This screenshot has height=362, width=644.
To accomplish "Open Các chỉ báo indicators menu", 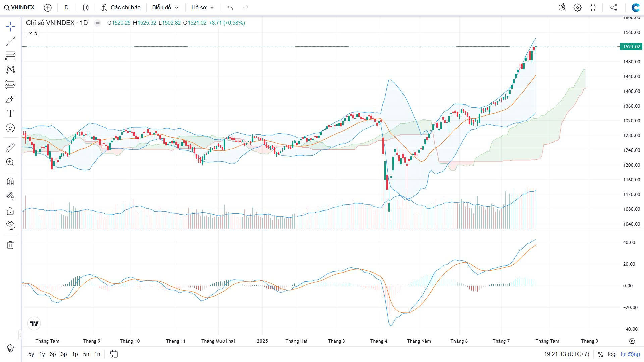I will [x=121, y=7].
